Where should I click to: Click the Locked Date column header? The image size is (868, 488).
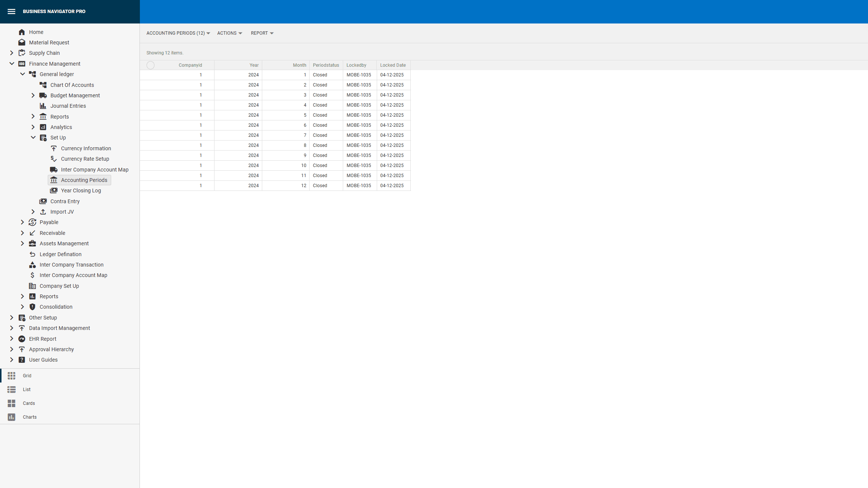pos(393,65)
